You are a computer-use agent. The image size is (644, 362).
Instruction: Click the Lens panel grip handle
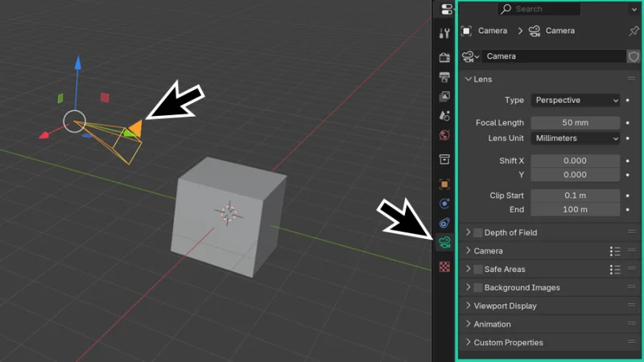pyautogui.click(x=632, y=78)
